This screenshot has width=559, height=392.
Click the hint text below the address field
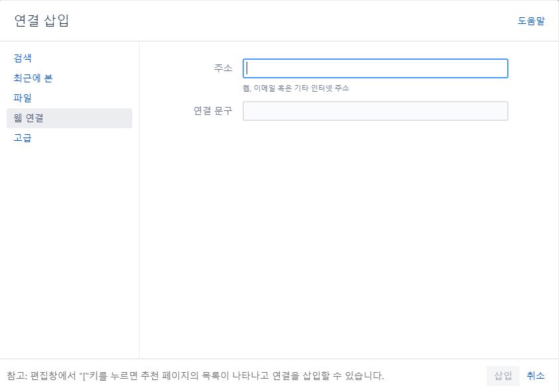296,88
